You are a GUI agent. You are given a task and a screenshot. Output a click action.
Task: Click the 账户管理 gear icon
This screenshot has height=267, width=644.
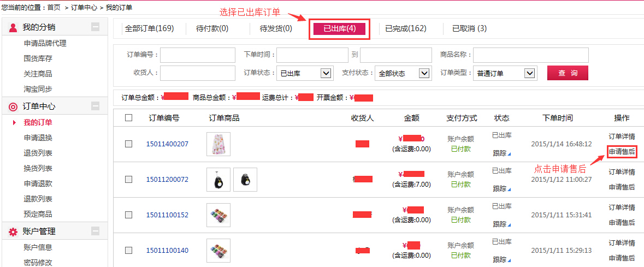click(13, 232)
